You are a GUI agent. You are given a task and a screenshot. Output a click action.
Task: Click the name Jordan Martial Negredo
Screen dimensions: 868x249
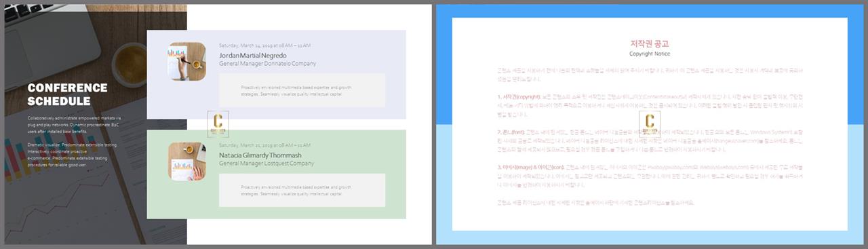click(253, 55)
